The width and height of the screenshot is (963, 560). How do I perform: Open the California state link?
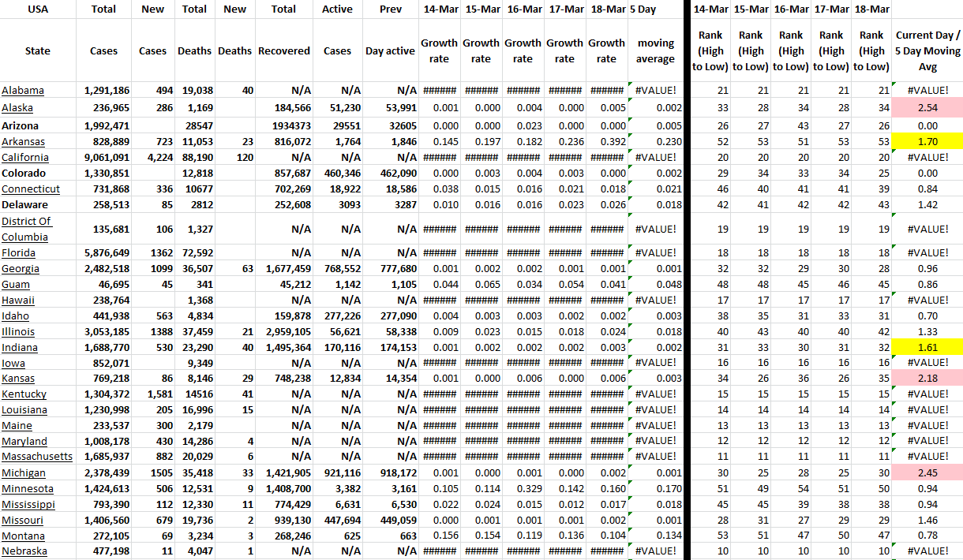(25, 158)
